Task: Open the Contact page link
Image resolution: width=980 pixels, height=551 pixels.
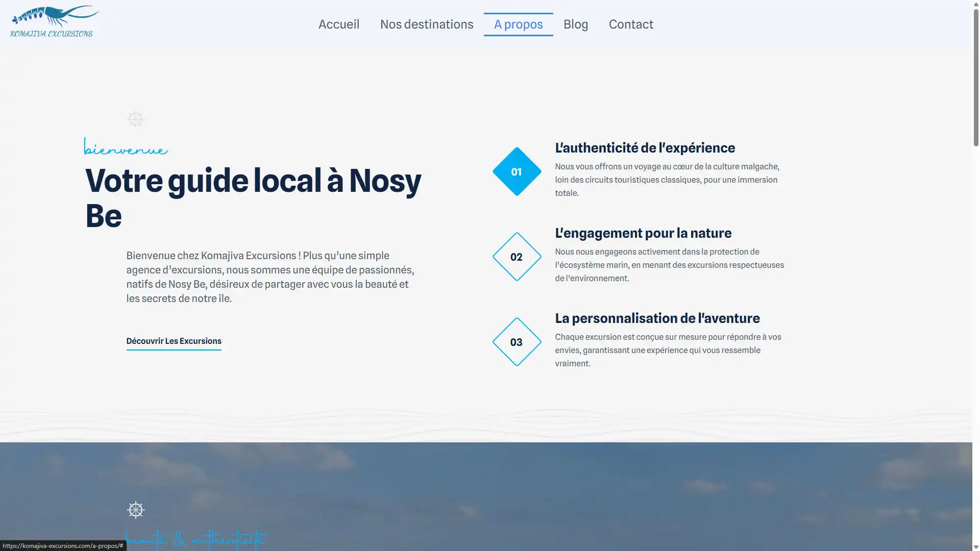Action: point(631,24)
